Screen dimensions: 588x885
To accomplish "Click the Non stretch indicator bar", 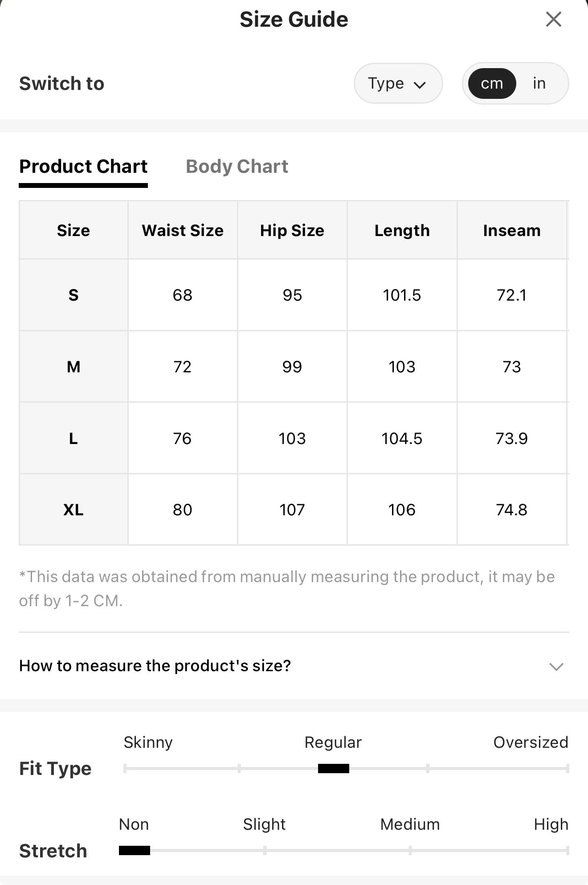I will 135,851.
